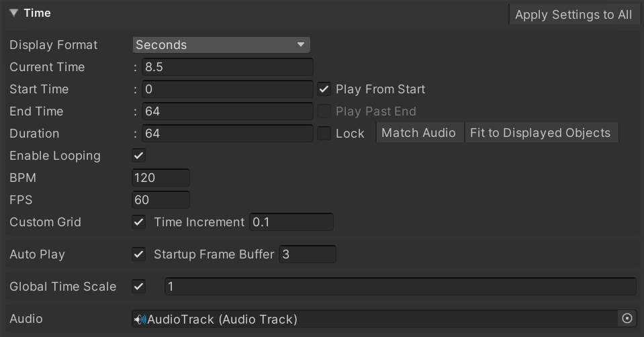This screenshot has width=644, height=337.
Task: Toggle the Global Time Scale checkbox
Action: (x=139, y=286)
